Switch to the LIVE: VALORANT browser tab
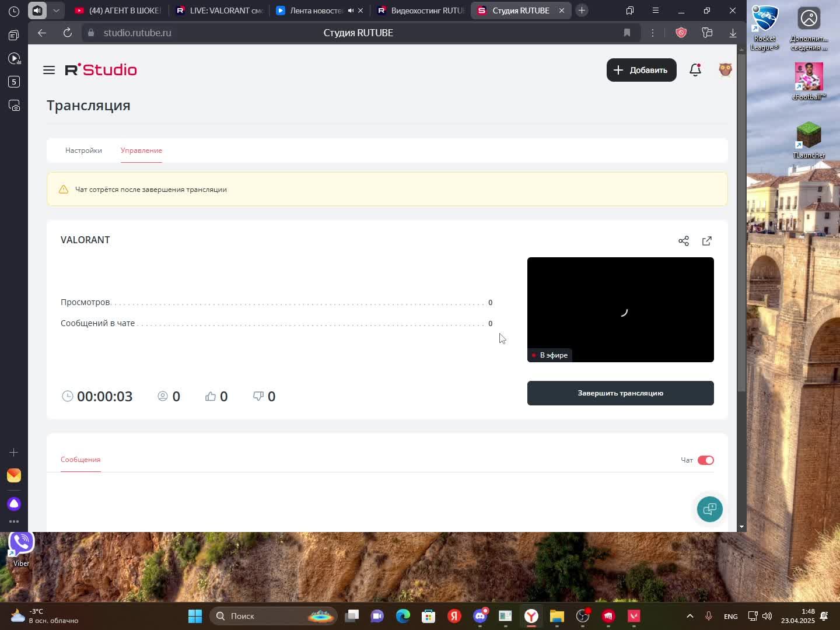840x630 pixels. coord(220,10)
